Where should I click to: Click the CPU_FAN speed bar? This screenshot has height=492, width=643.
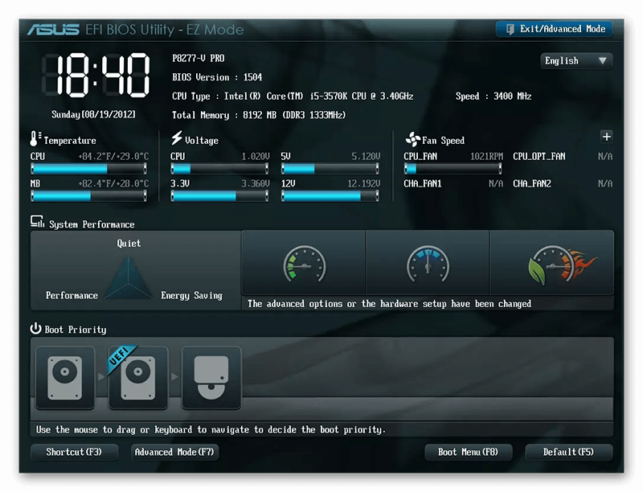453,169
